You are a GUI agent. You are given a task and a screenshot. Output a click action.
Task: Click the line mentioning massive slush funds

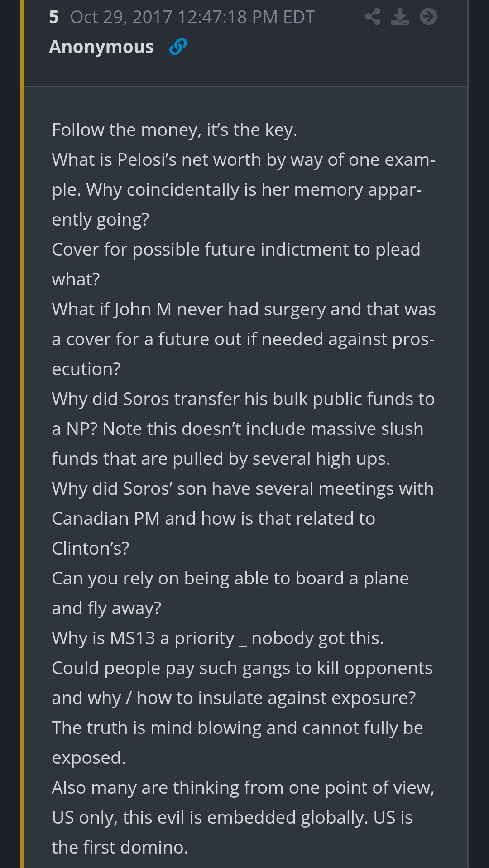[x=238, y=429]
